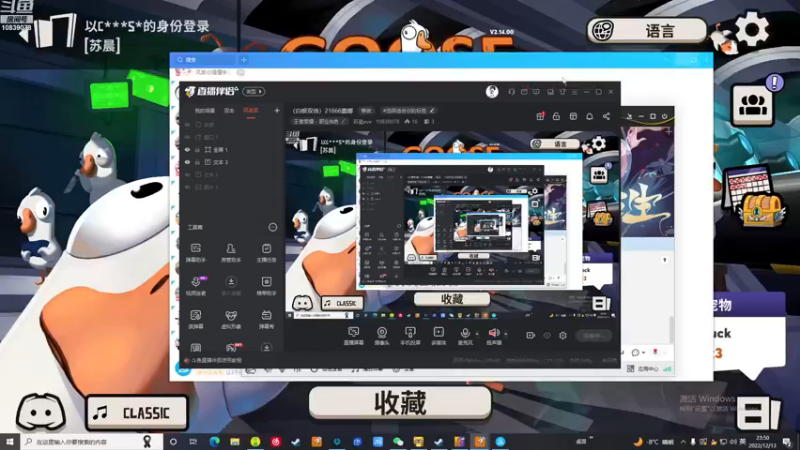The width and height of the screenshot is (800, 450).
Task: Open new browser tab plus in blue window
Action: coord(244,60)
